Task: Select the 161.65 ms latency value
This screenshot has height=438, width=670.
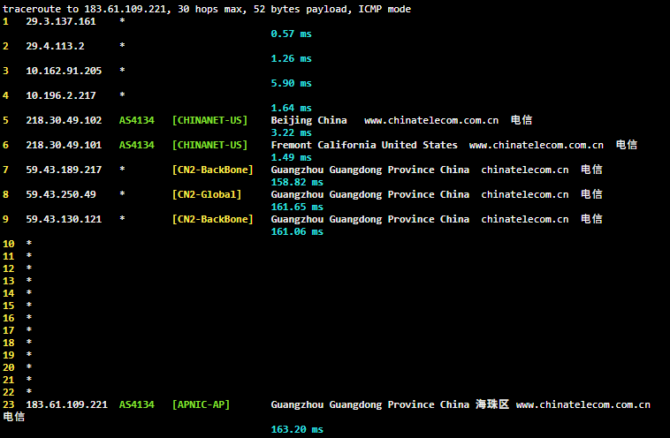Action: coord(297,207)
